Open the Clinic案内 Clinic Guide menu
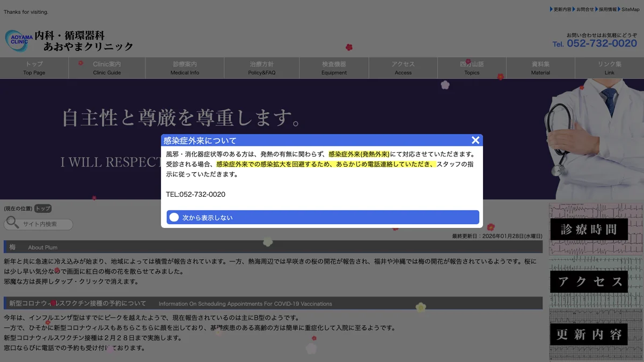 pyautogui.click(x=107, y=68)
